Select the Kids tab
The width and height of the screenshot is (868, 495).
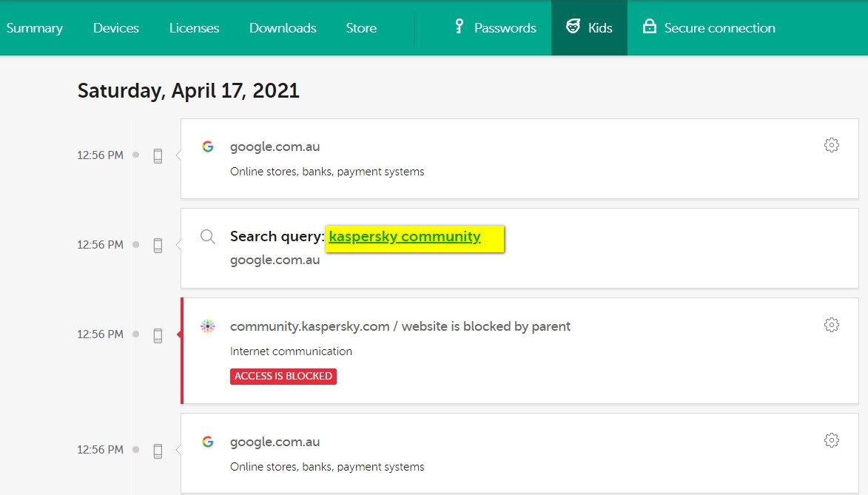coord(589,28)
